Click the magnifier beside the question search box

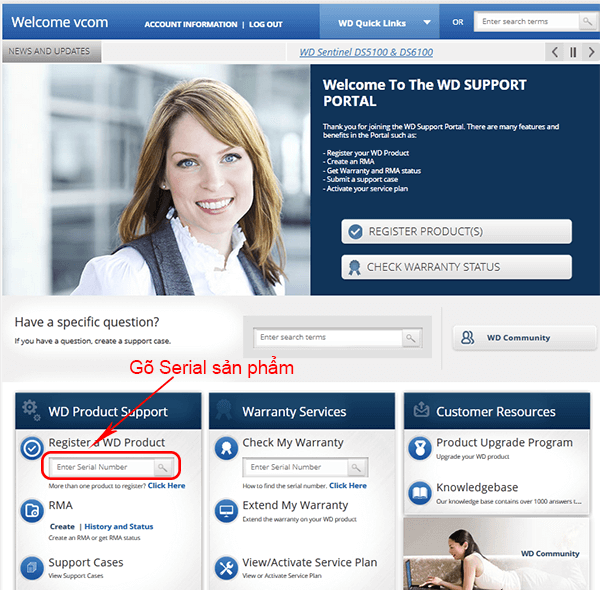coord(411,338)
